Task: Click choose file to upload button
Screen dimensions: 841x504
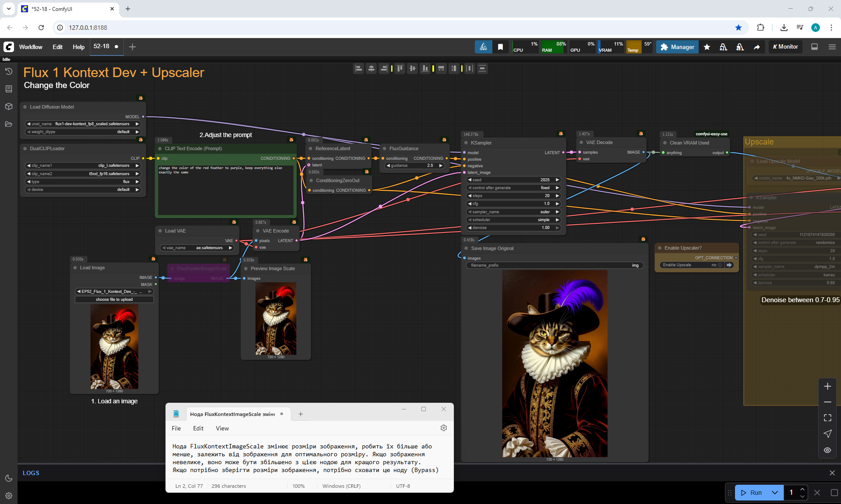Action: pos(114,300)
